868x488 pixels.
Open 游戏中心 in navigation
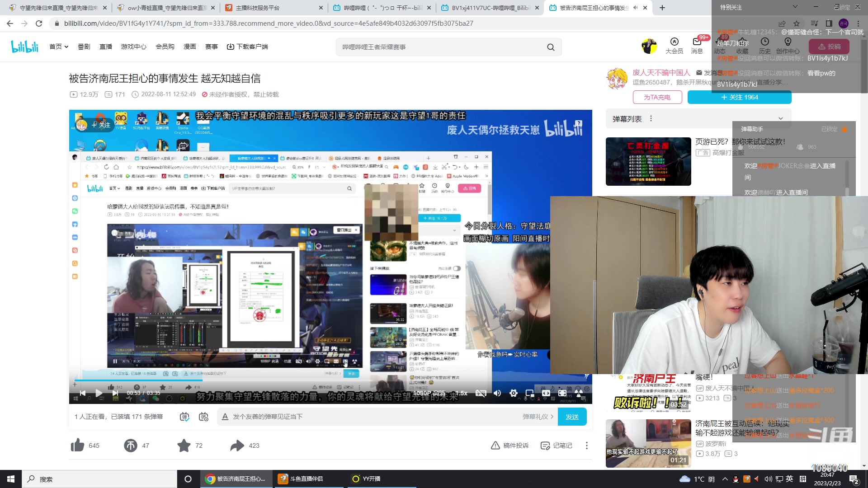pyautogui.click(x=134, y=47)
